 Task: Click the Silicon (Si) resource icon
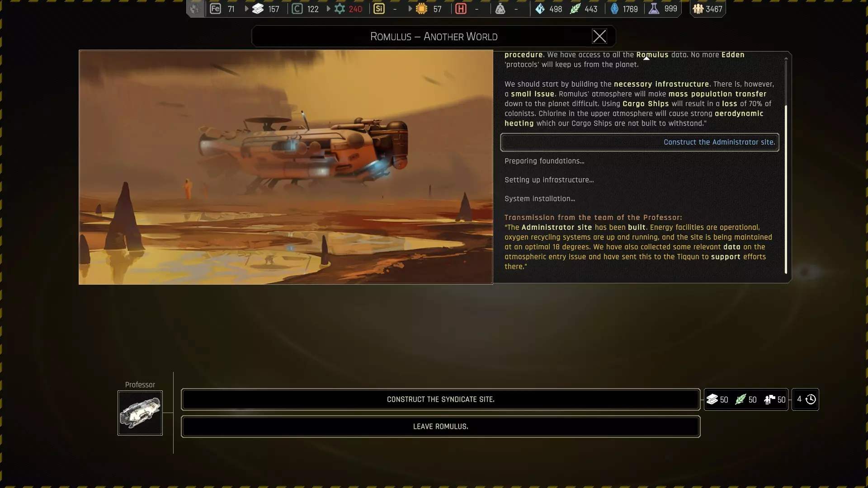coord(379,9)
